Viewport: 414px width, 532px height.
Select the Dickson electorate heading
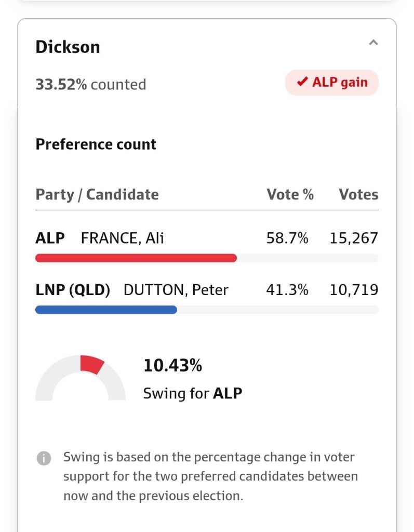point(68,47)
